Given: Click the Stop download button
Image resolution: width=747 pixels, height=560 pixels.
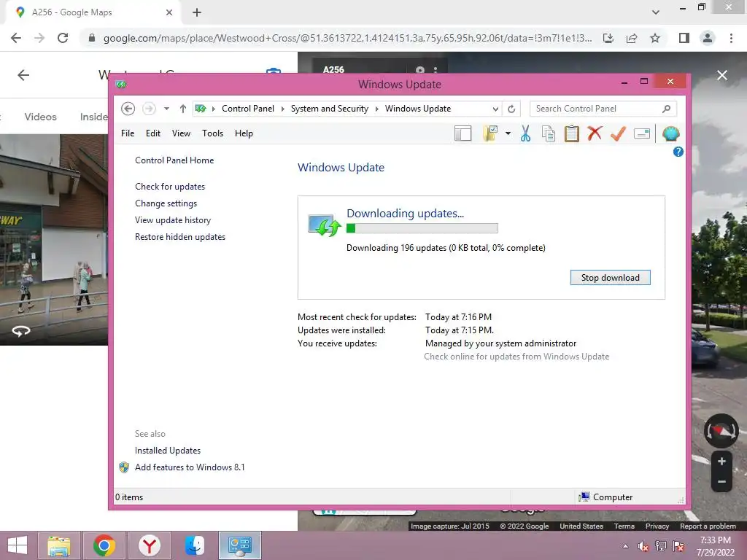Looking at the screenshot, I should click(x=611, y=278).
